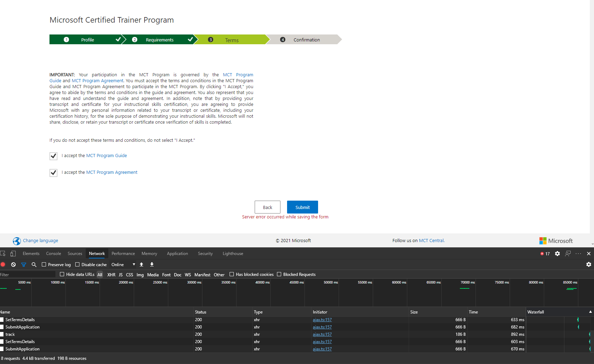Go to the Profile step

87,40
